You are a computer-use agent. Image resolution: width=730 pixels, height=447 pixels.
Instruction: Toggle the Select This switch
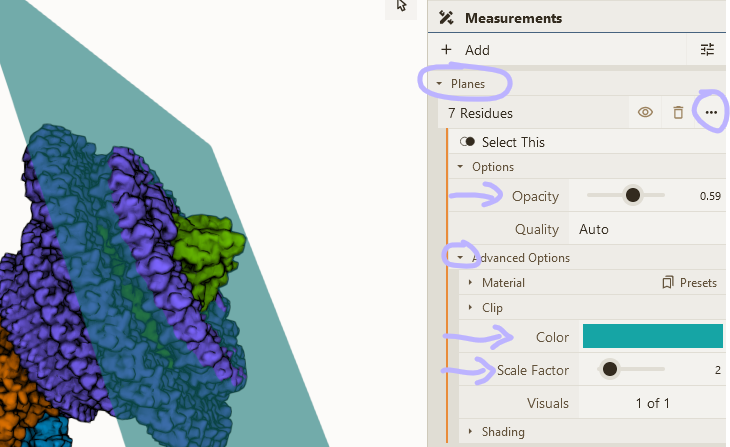(467, 142)
